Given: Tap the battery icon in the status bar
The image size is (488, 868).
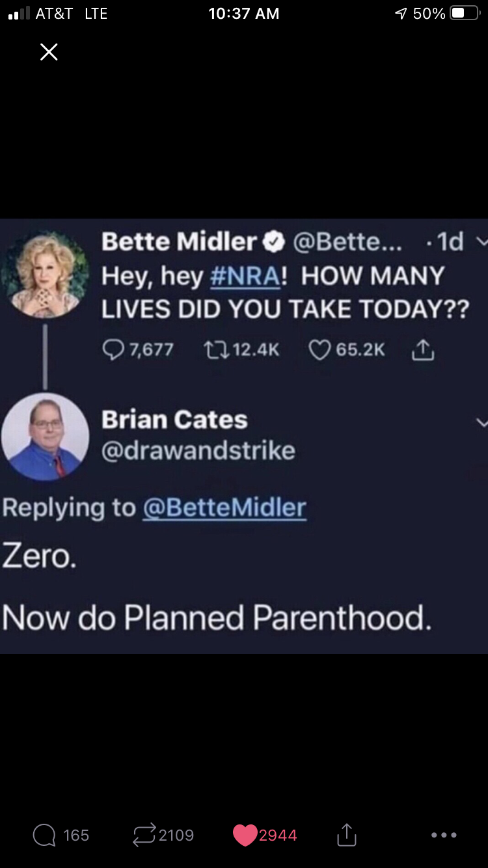Looking at the screenshot, I should pos(465,14).
